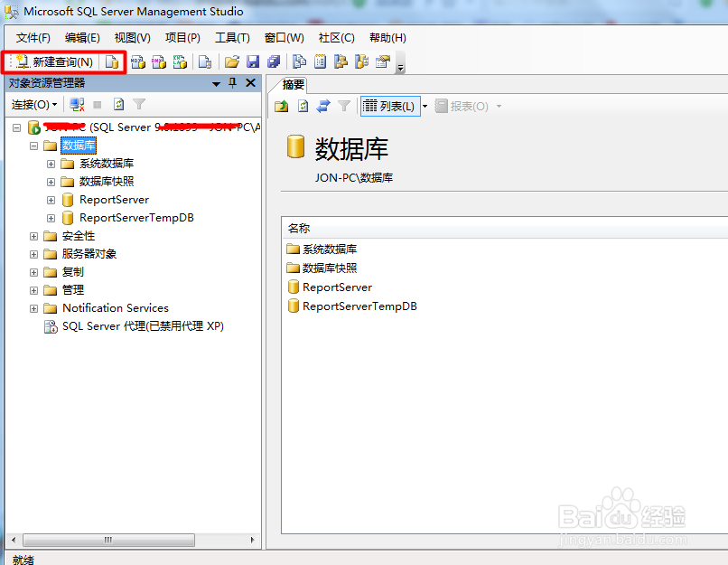
Task: Open the 列表(L) dropdown arrow
Action: (425, 107)
